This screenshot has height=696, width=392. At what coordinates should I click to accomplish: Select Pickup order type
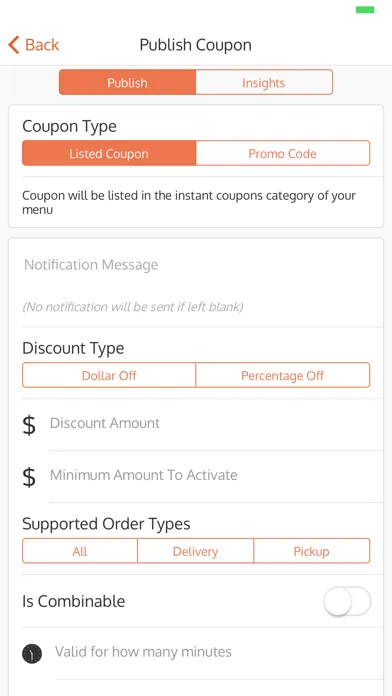312,551
